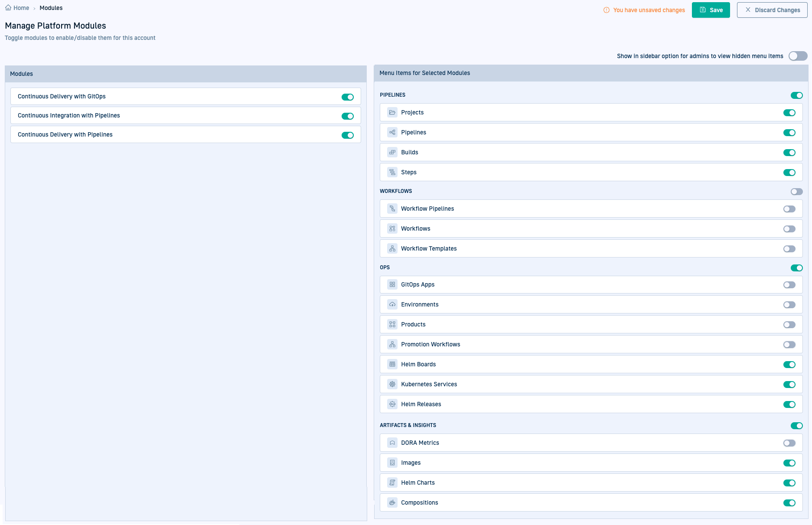Disable the Pipelines section group toggle
Screen dimensions: 812x525
(x=796, y=95)
